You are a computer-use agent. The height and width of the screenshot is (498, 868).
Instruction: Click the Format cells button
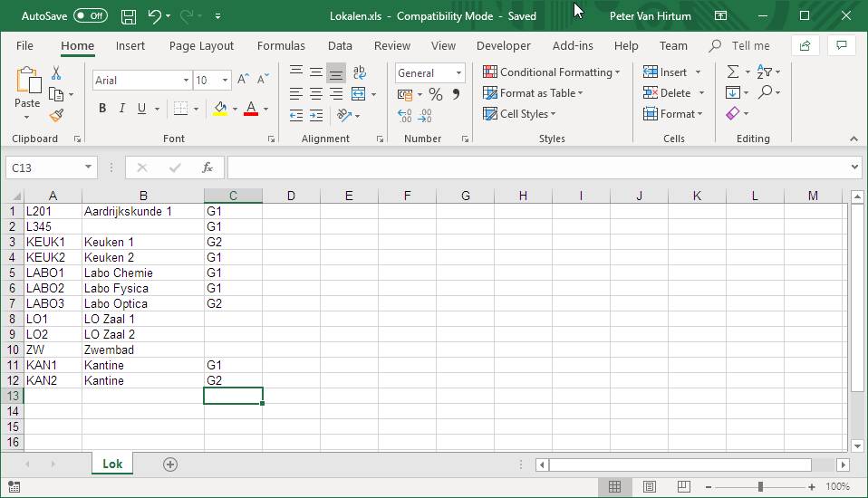pyautogui.click(x=672, y=114)
